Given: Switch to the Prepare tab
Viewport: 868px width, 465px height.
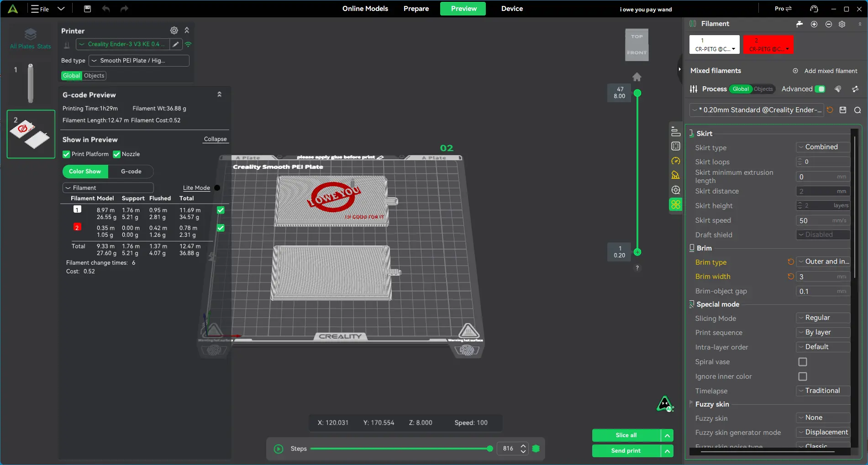Looking at the screenshot, I should pyautogui.click(x=416, y=9).
